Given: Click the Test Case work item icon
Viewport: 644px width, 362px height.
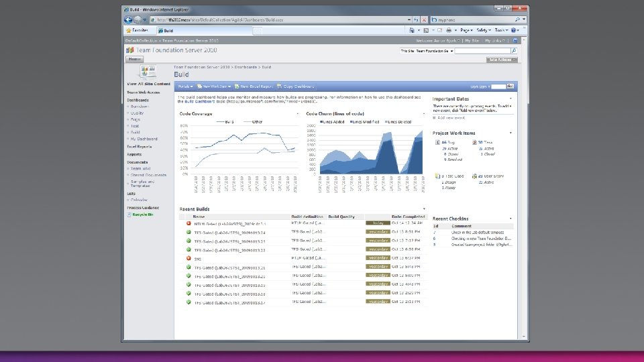Looking at the screenshot, I should pyautogui.click(x=437, y=176).
